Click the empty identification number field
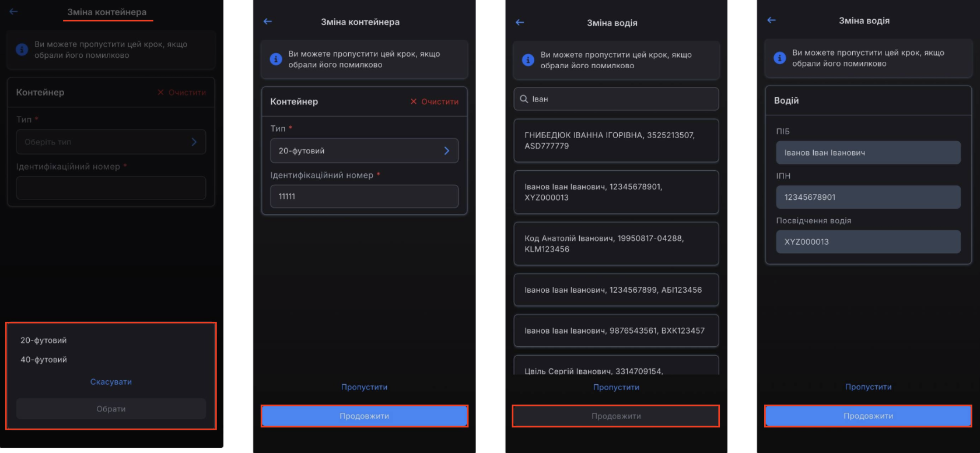980x453 pixels. tap(111, 188)
